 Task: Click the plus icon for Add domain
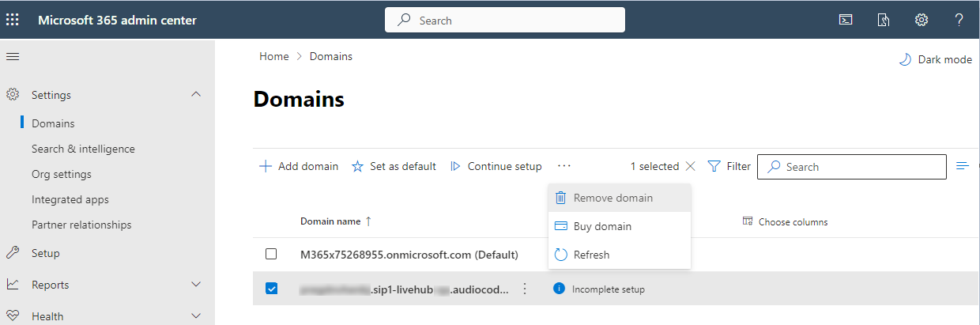tap(266, 166)
